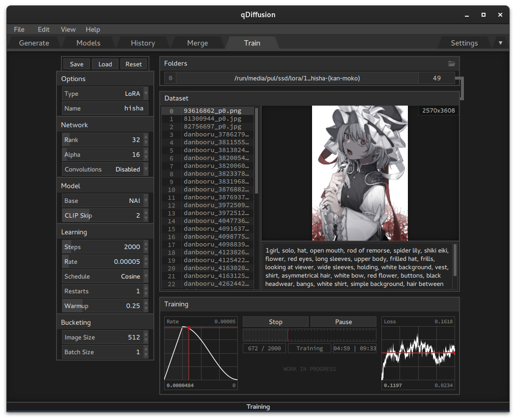Select dataset row 13 danbooru_3972512

click(208, 213)
